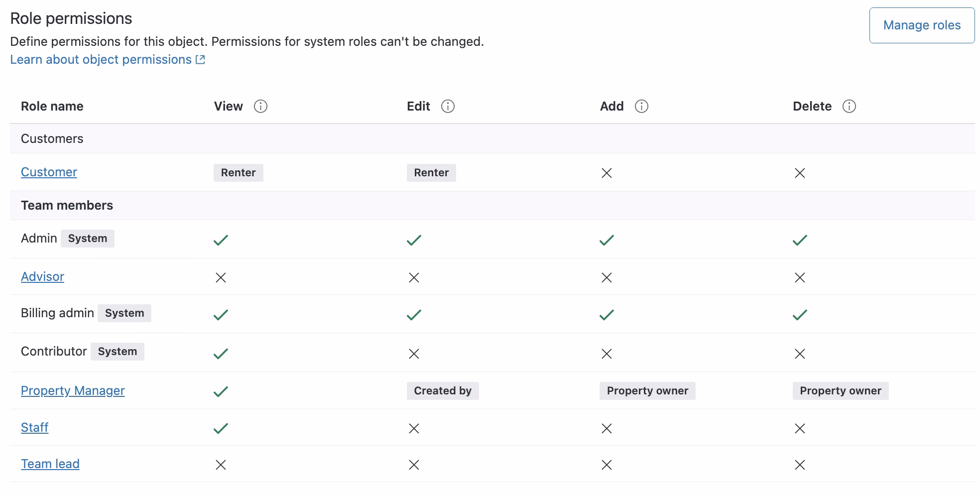Open the Property Manager role link
This screenshot has width=980, height=495.
tap(73, 391)
